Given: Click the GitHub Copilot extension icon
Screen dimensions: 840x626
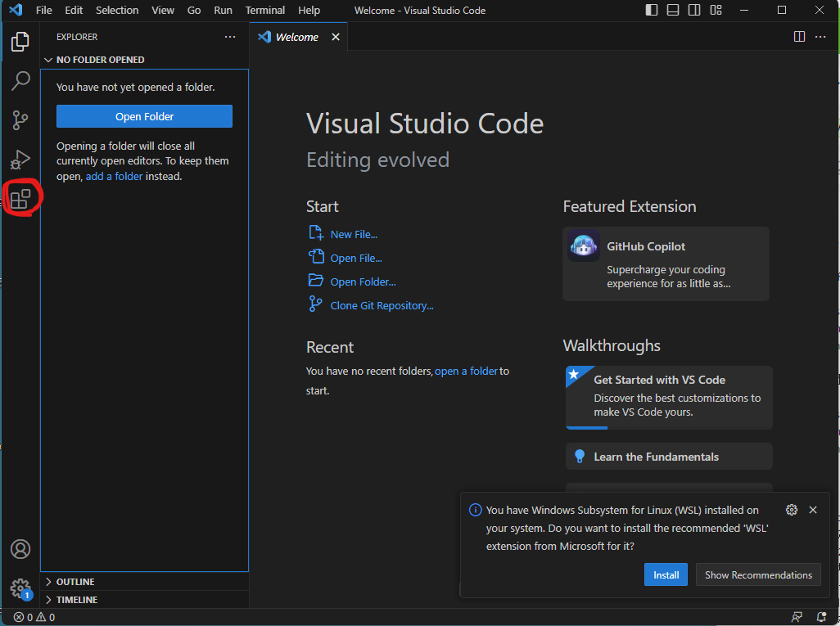Looking at the screenshot, I should pyautogui.click(x=584, y=245).
